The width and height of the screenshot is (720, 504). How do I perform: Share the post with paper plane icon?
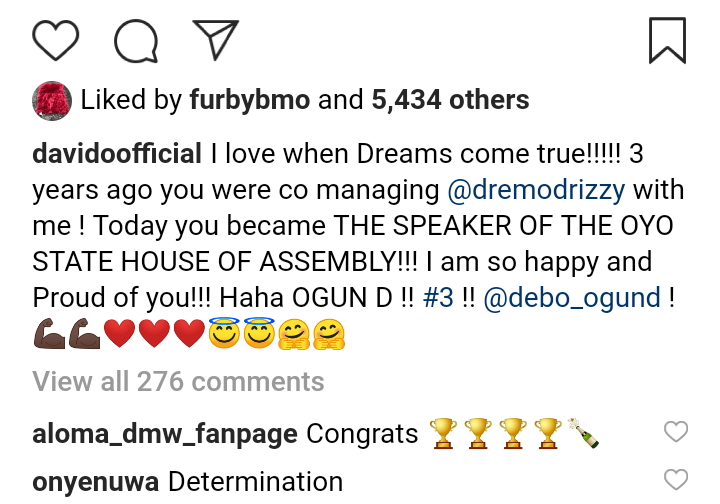[x=214, y=40]
